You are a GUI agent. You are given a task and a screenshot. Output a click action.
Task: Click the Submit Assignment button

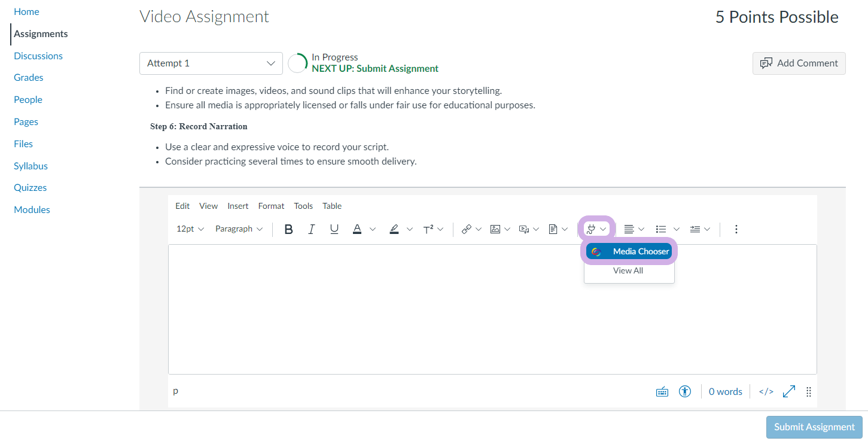click(x=814, y=427)
